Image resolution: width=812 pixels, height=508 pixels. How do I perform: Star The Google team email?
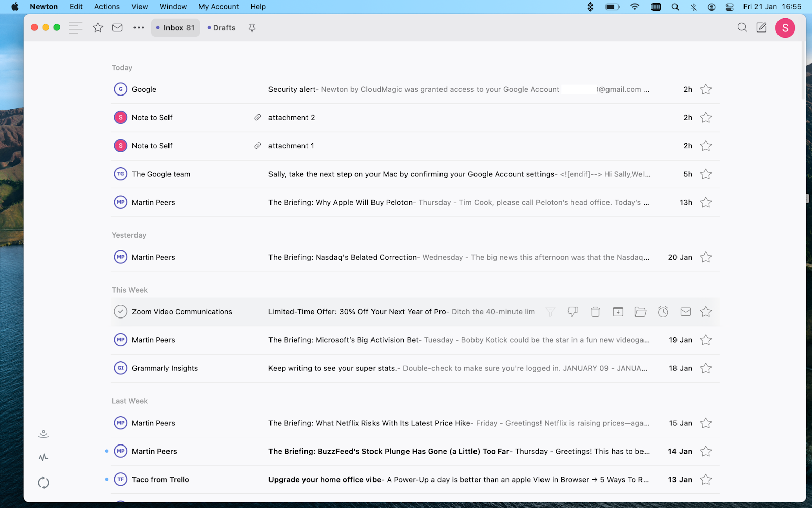(706, 174)
